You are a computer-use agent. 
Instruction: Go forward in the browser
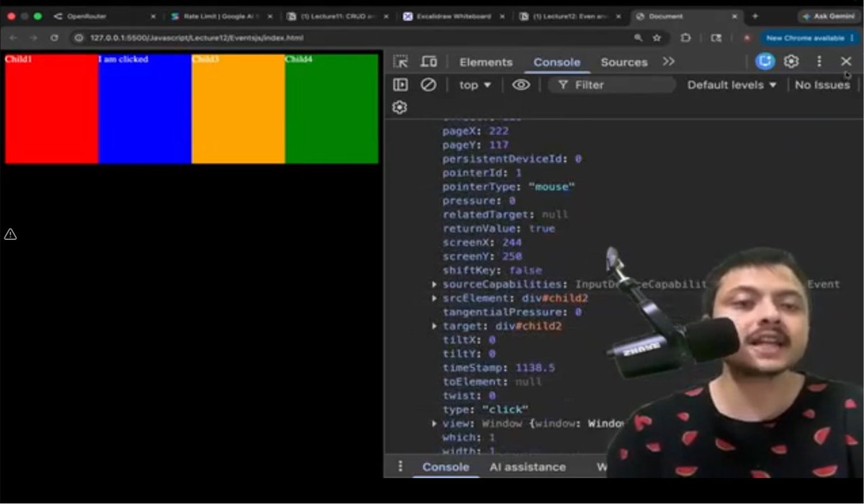pos(33,37)
